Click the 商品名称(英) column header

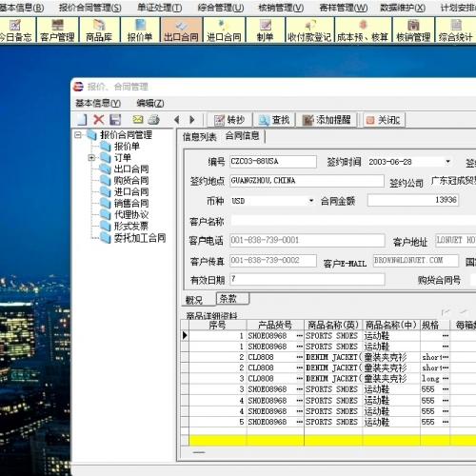coord(333,325)
